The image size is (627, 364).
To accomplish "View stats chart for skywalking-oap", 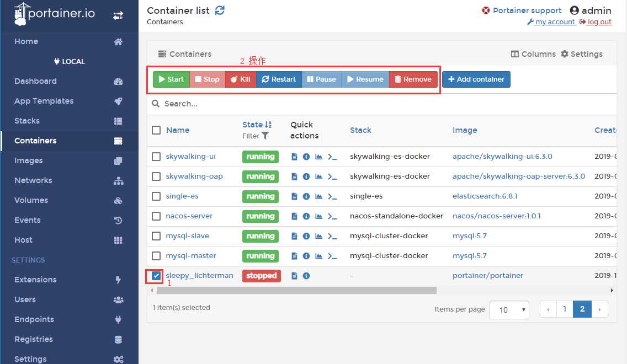I will (318, 176).
